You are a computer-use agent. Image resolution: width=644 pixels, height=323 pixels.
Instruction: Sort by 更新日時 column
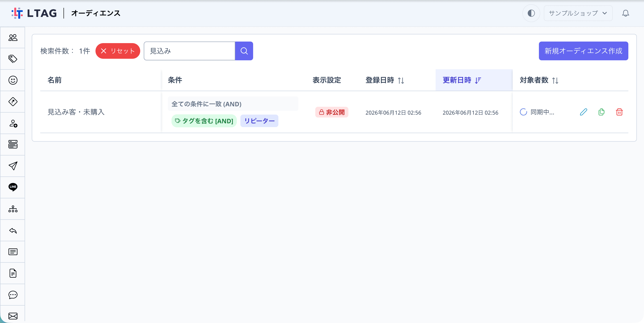tap(462, 80)
